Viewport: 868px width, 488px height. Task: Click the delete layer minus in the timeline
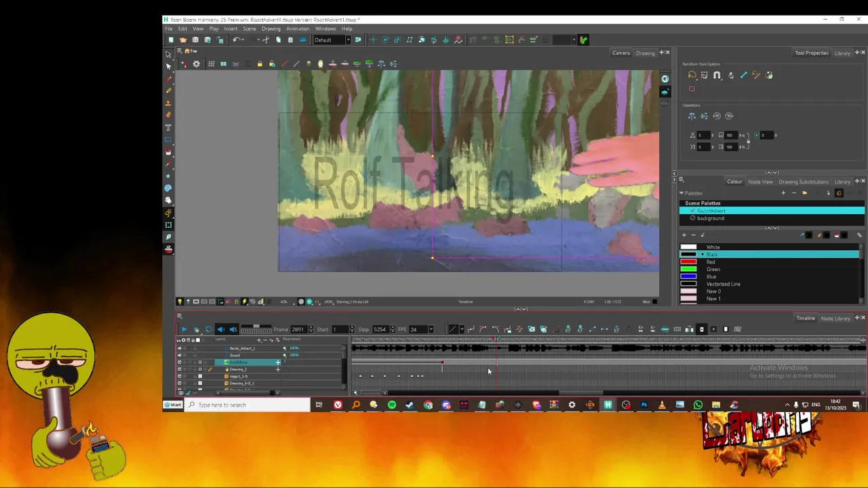[x=265, y=340]
